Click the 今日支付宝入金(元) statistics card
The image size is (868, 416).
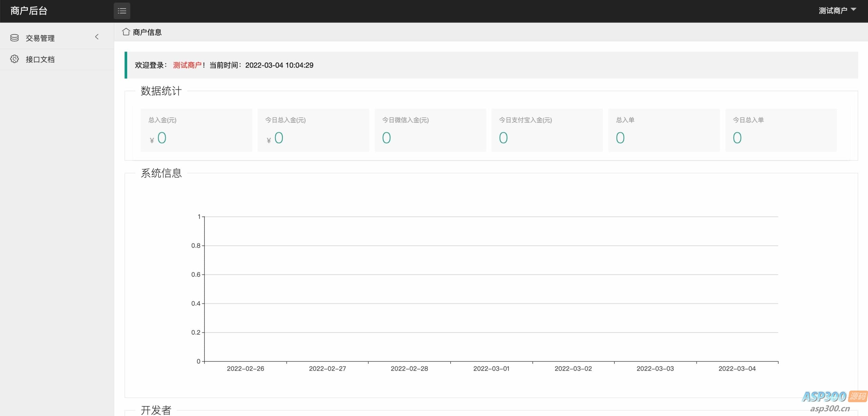pyautogui.click(x=547, y=130)
